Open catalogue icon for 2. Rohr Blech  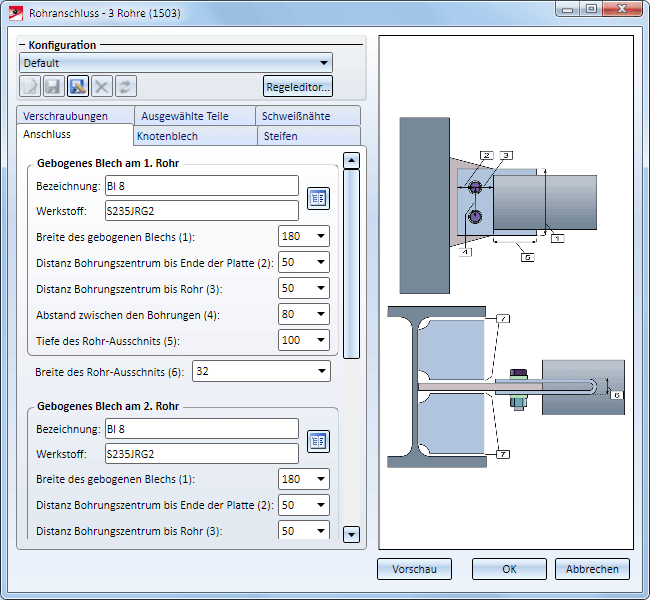[318, 441]
